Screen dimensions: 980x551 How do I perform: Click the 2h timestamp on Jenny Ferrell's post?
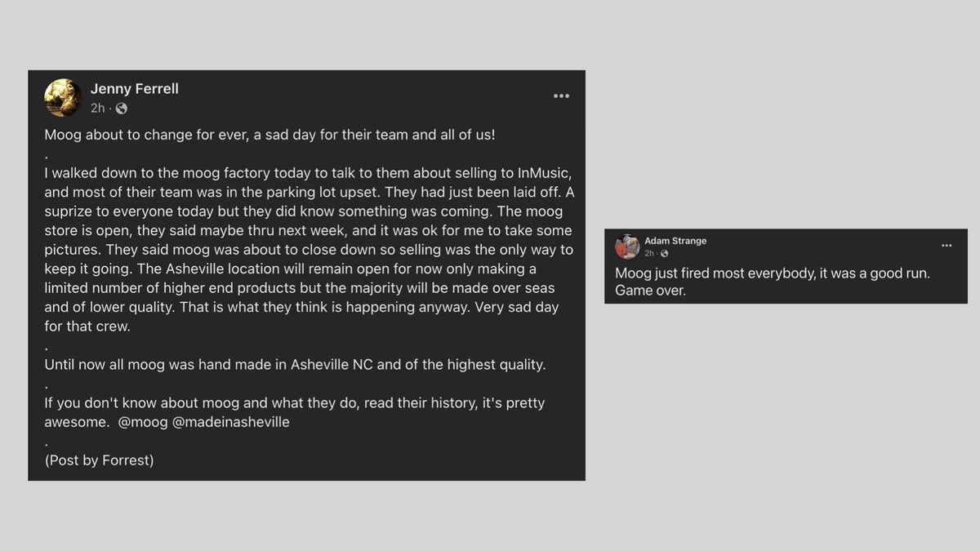click(x=98, y=109)
